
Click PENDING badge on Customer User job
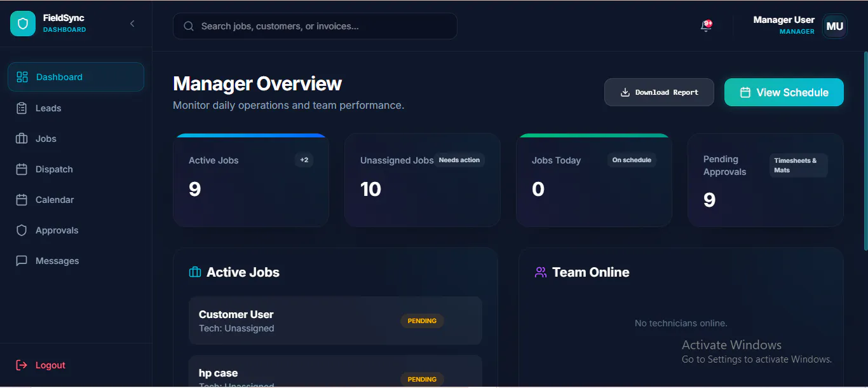click(422, 321)
